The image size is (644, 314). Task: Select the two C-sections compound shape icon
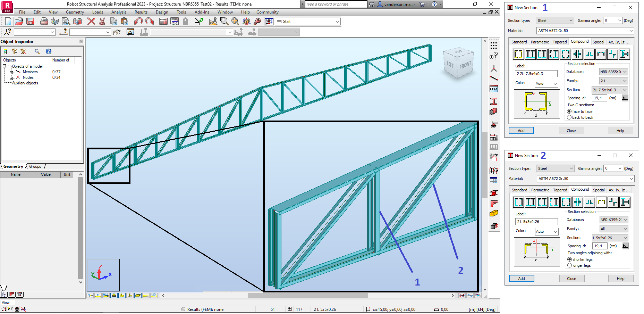coord(519,54)
